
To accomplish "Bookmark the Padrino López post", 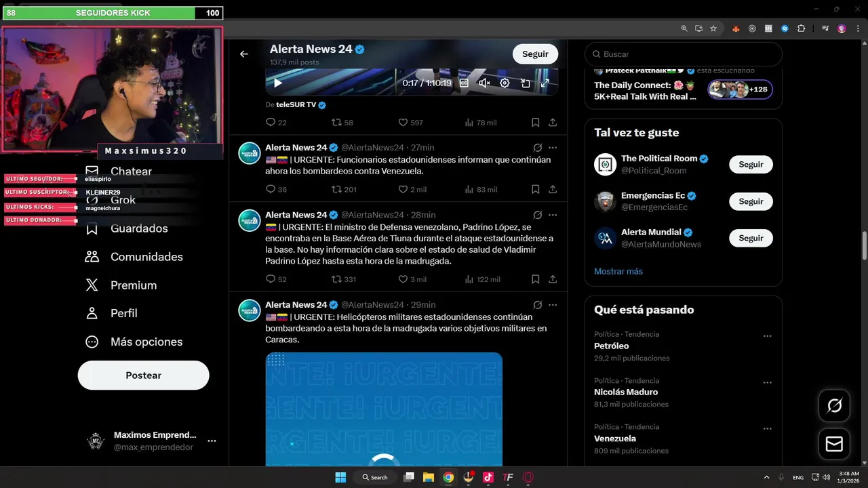I will click(535, 279).
